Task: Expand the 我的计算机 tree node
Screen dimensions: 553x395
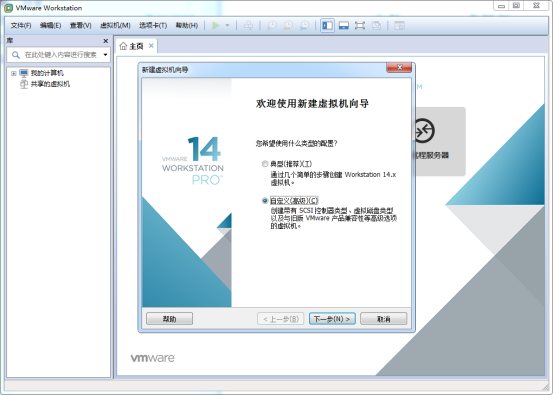Action: [x=13, y=73]
